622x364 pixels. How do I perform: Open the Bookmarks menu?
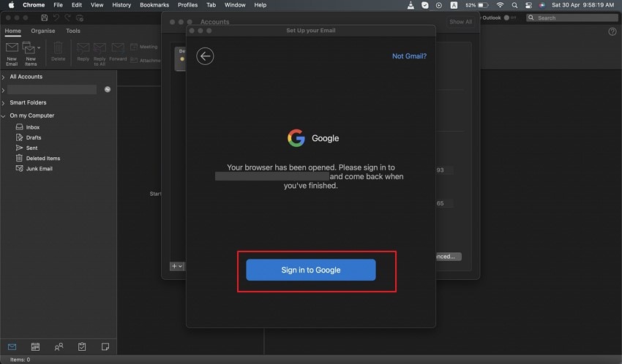154,5
